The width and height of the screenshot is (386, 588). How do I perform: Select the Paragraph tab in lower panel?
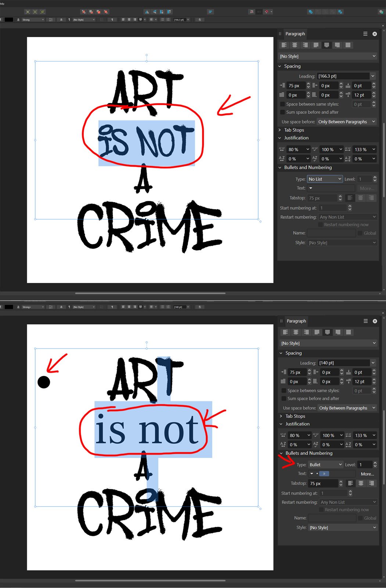tap(296, 321)
